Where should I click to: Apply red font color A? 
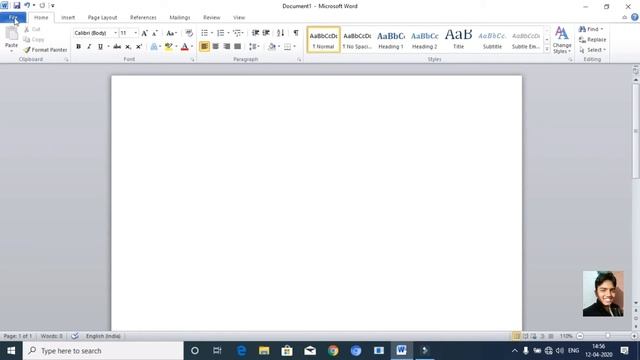(184, 47)
